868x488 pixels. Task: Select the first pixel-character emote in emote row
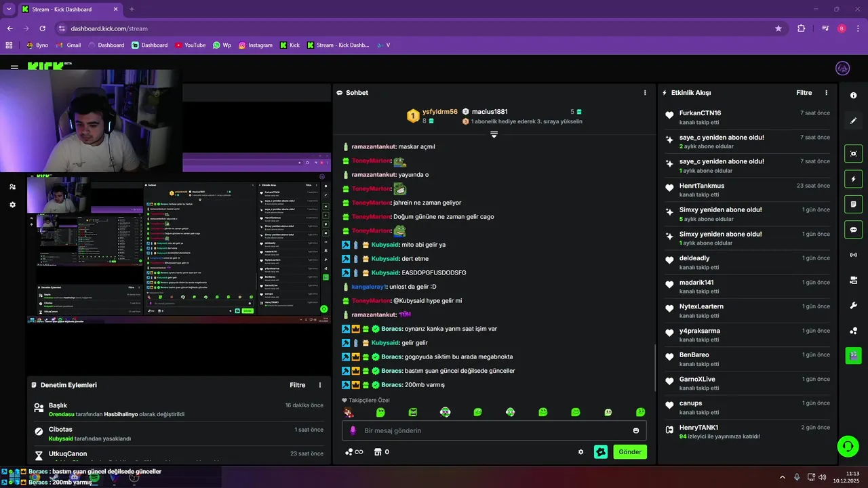coord(349,412)
